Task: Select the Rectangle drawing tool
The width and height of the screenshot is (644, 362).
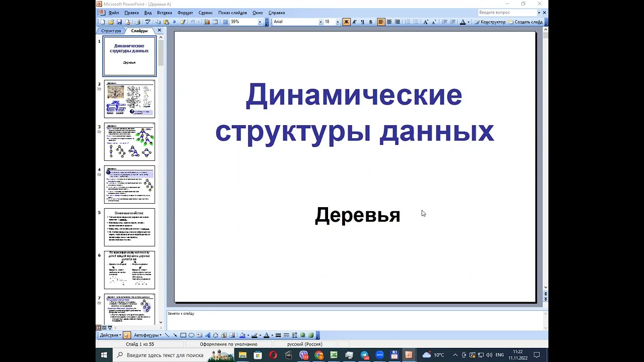Action: (x=183, y=335)
